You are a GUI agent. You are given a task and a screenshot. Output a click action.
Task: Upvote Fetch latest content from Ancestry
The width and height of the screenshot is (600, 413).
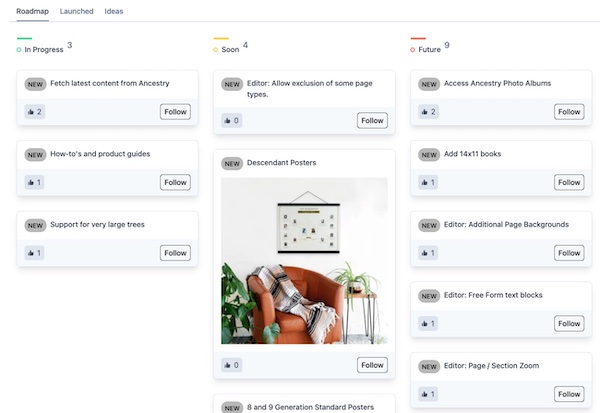tap(35, 112)
